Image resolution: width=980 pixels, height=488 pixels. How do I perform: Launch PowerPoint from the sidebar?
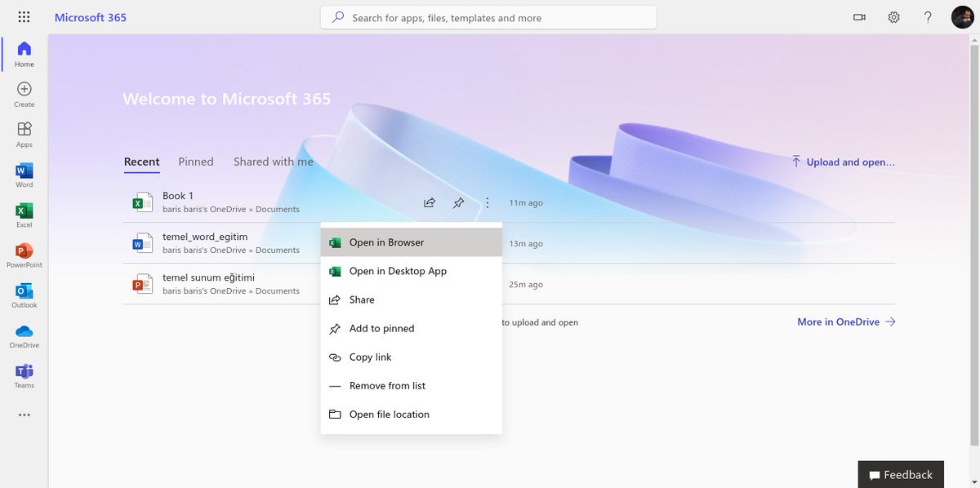coord(24,255)
